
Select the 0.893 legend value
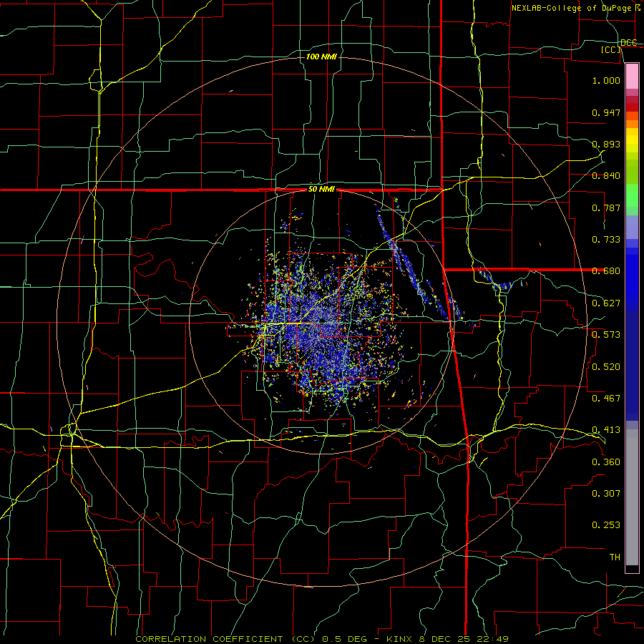click(x=606, y=144)
